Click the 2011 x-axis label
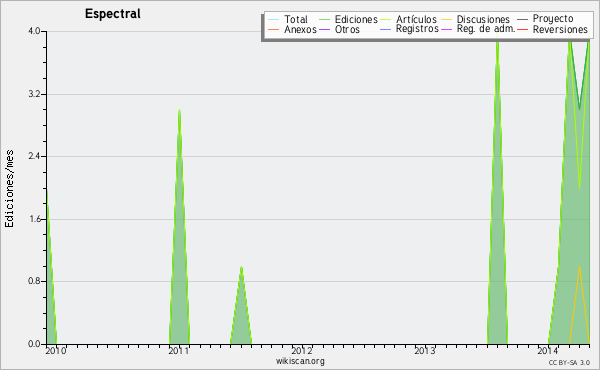The image size is (600, 370). (x=179, y=351)
